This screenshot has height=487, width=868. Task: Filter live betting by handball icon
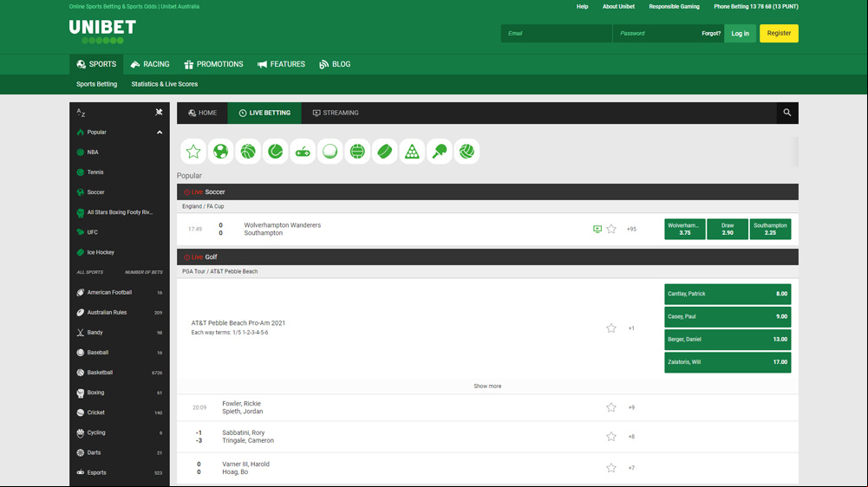(x=357, y=151)
